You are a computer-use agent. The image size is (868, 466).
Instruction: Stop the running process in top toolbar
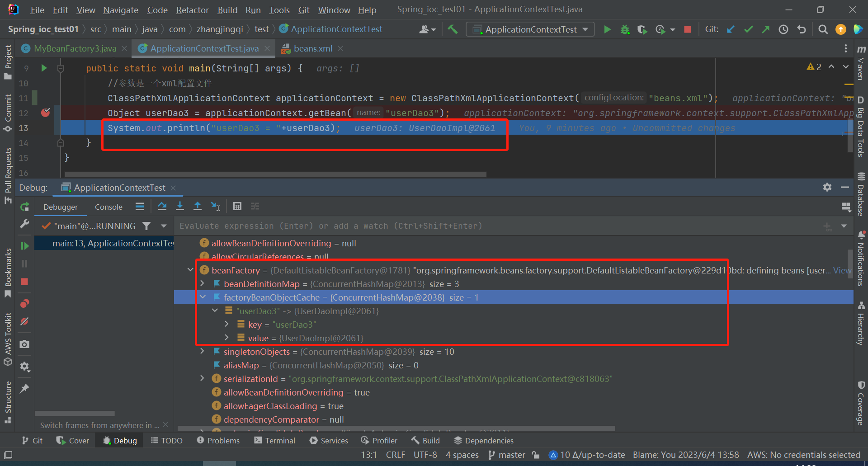[688, 29]
